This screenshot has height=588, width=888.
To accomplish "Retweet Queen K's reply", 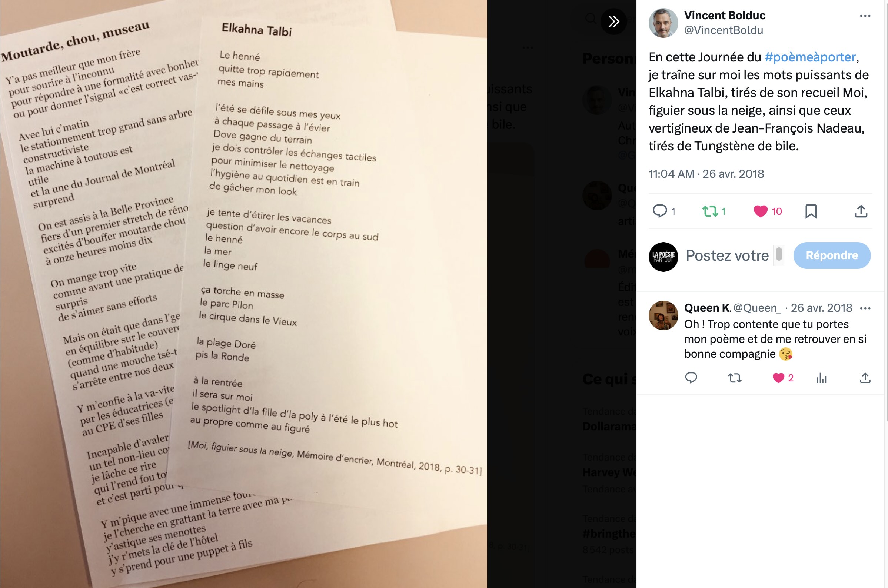I will pos(735,378).
